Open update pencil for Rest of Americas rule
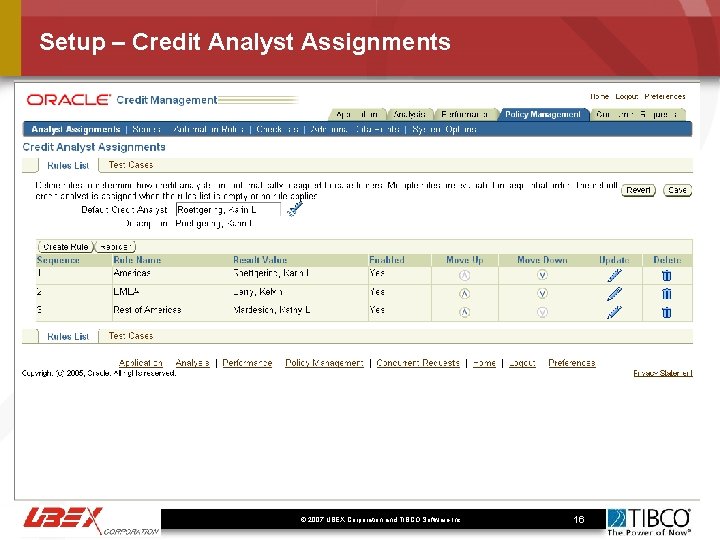 [614, 312]
